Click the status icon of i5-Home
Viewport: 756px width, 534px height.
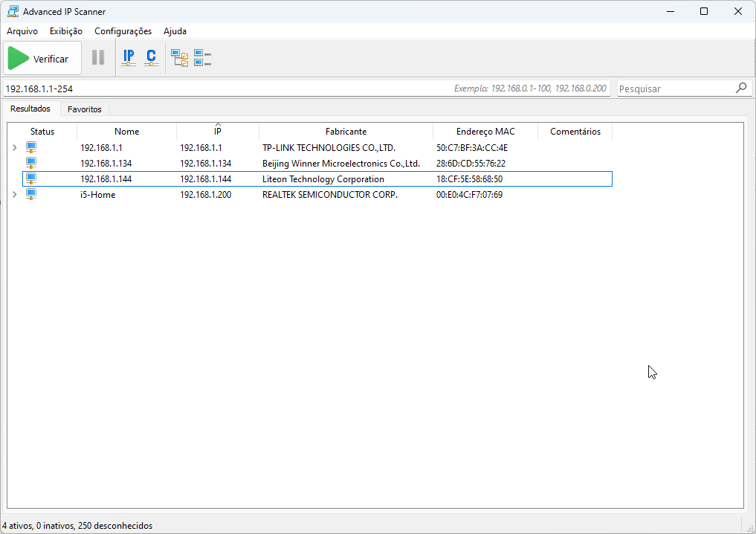tap(31, 194)
